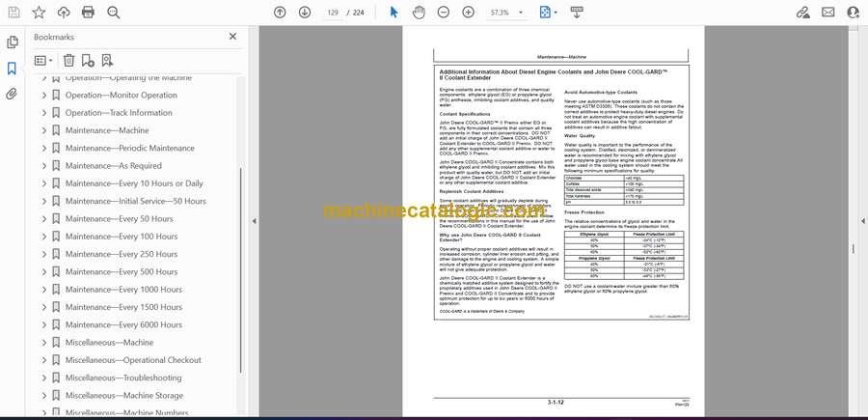The height and width of the screenshot is (420, 868).
Task: Close the Bookmarks panel
Action: pos(232,37)
